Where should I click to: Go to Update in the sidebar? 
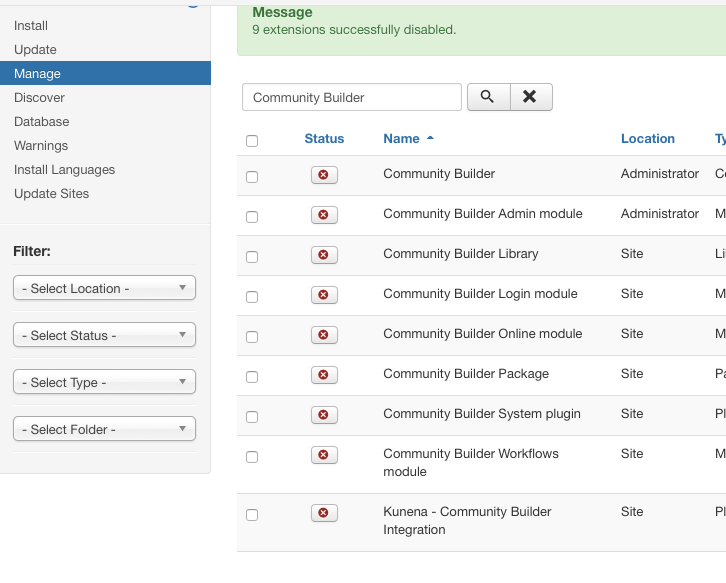(x=35, y=50)
